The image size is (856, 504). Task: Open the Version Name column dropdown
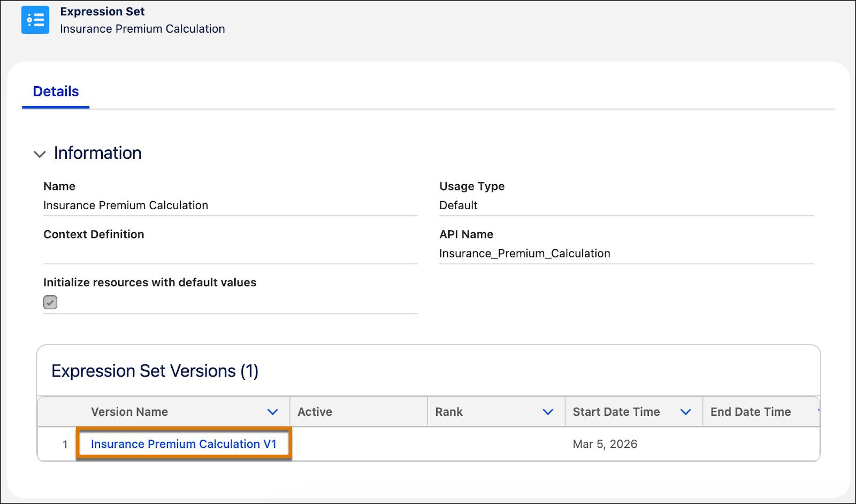pyautogui.click(x=273, y=411)
